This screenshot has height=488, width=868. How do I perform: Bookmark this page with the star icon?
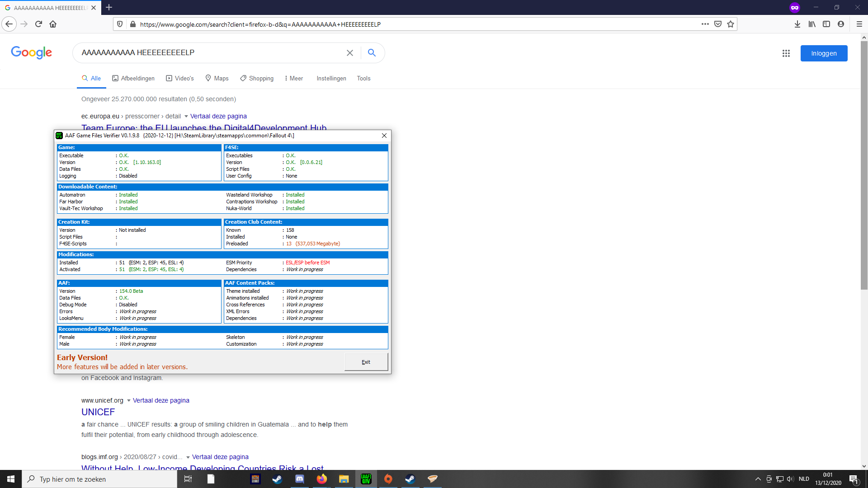coord(731,24)
